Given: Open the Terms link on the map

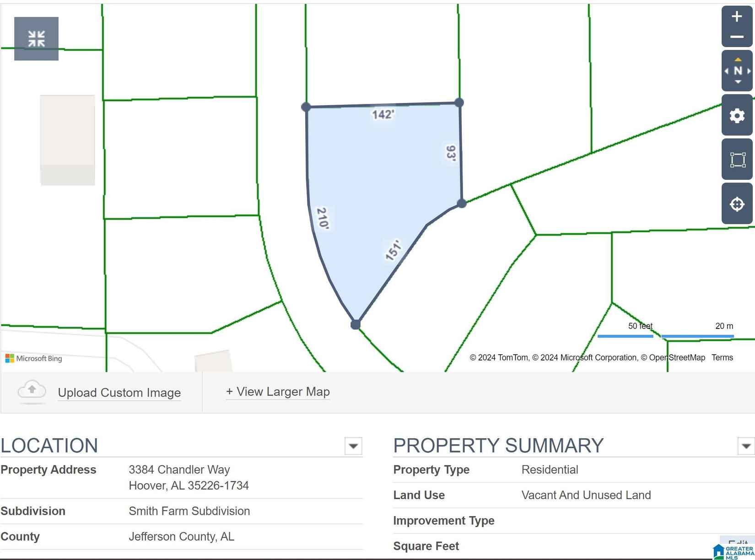Looking at the screenshot, I should coord(722,357).
